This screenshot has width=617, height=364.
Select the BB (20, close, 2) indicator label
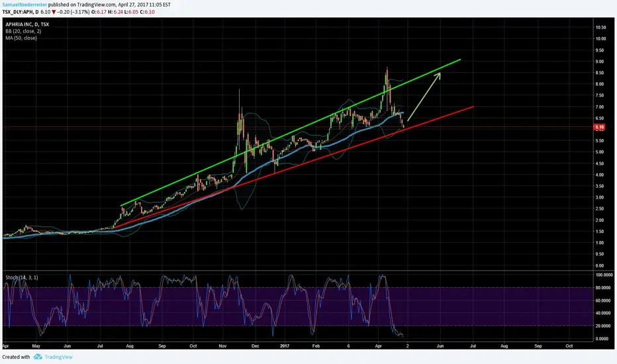click(x=23, y=31)
